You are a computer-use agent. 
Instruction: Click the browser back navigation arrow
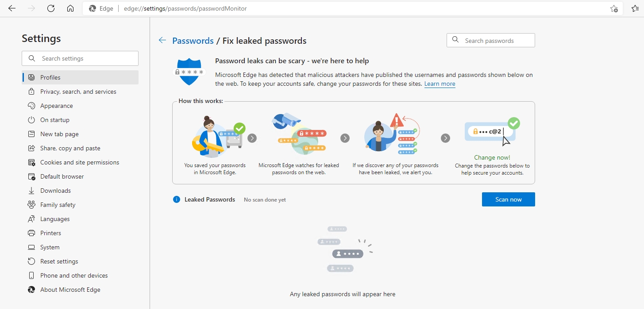[12, 8]
